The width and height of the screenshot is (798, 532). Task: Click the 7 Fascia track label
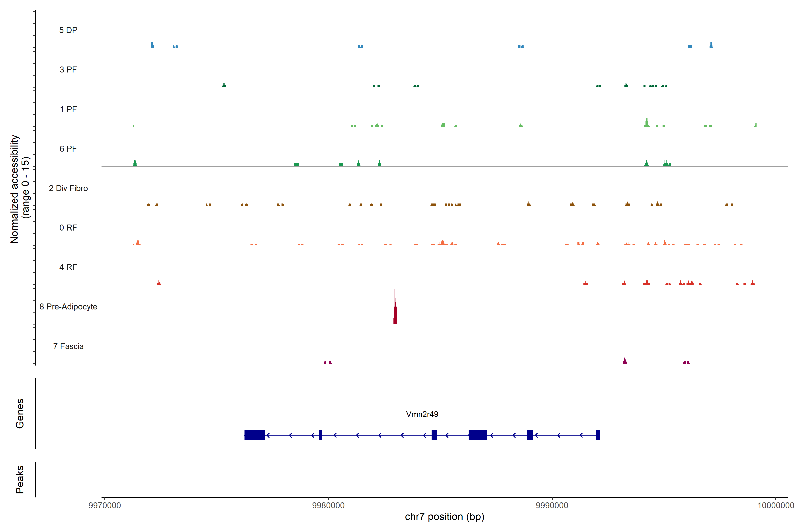coord(68,346)
